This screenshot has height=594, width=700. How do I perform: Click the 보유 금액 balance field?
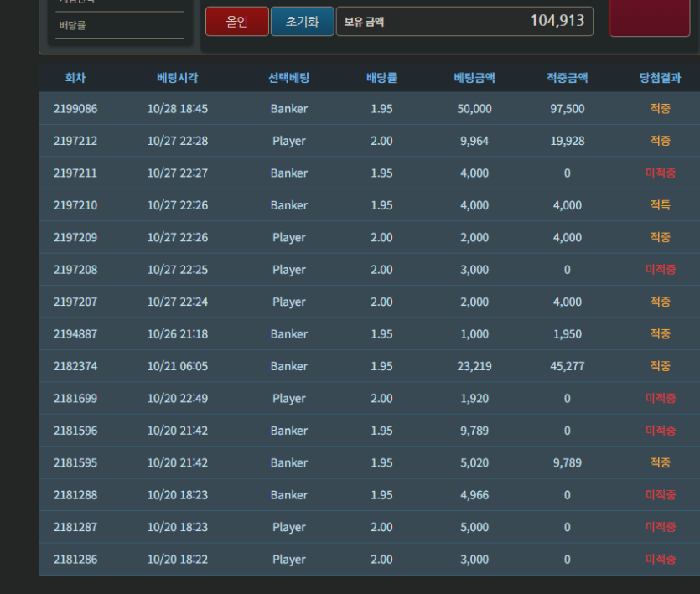pos(464,21)
